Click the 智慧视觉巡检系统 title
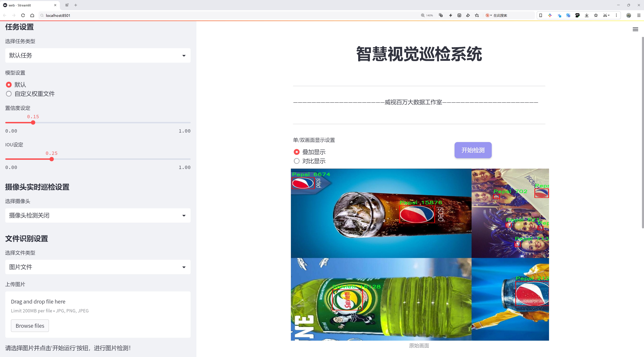 [x=419, y=54]
